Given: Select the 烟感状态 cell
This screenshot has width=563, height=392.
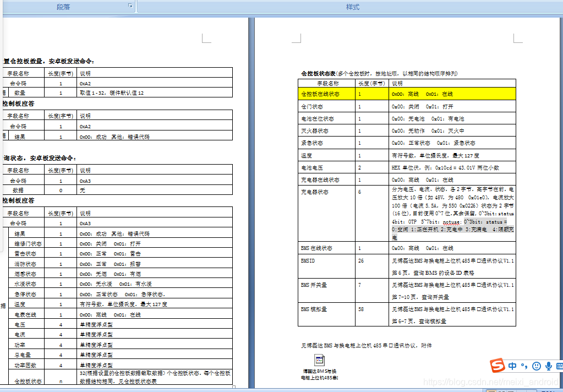Looking at the screenshot, I should click(x=26, y=274).
